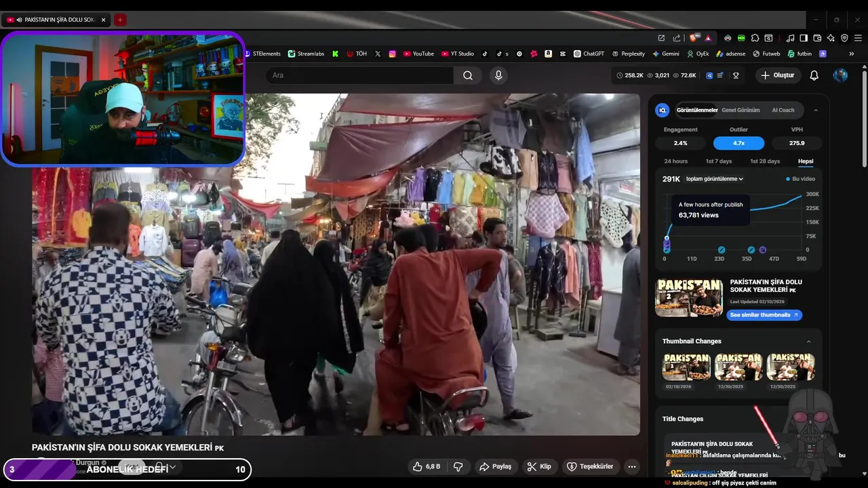The width and height of the screenshot is (868, 488).
Task: Toggle the Bu video legend item
Action: point(801,179)
